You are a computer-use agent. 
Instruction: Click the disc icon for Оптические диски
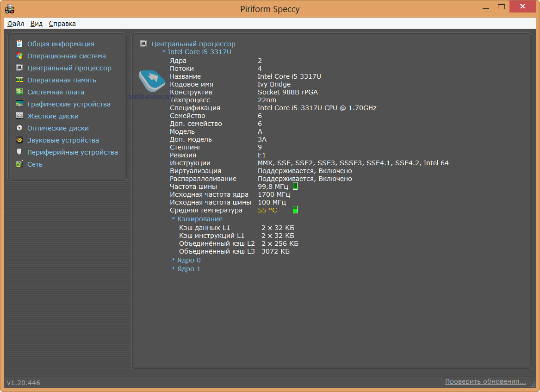pos(19,128)
